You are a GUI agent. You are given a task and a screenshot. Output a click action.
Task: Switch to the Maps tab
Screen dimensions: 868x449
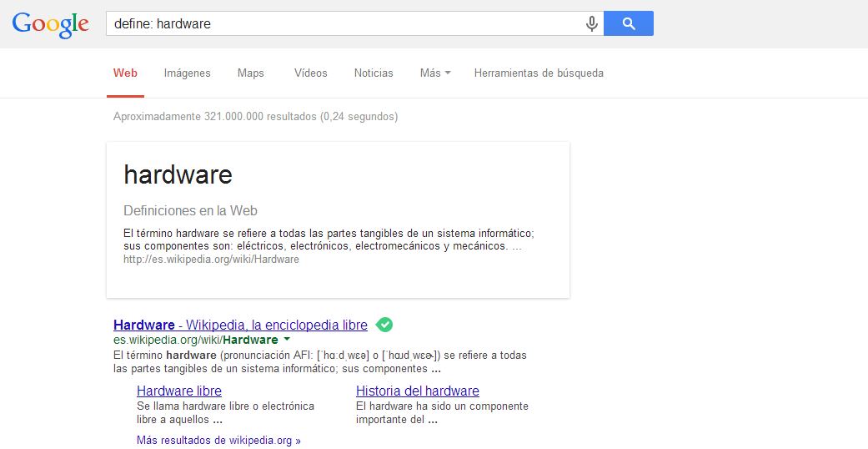251,73
